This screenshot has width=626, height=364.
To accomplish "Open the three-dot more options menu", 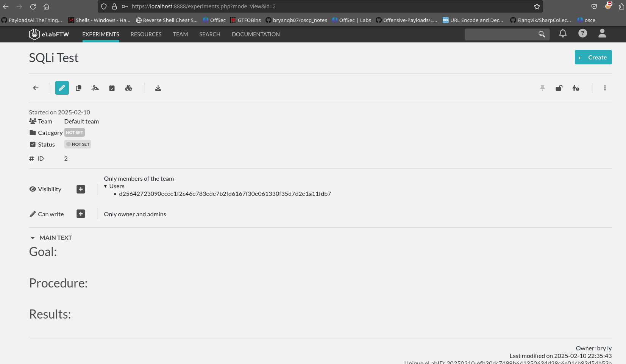I will coord(605,88).
